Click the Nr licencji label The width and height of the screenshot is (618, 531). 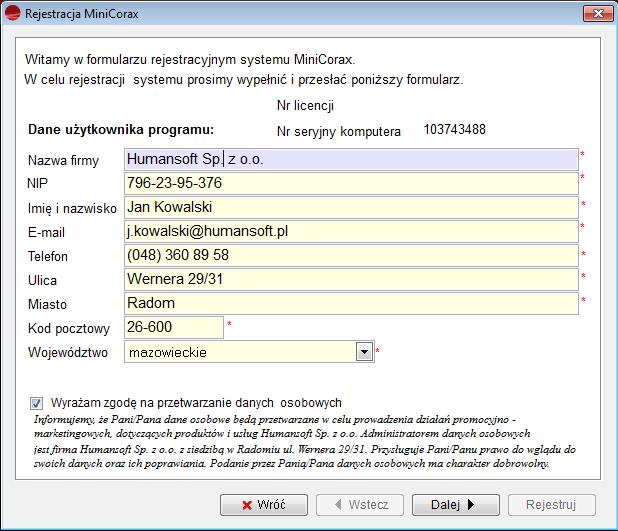point(305,106)
